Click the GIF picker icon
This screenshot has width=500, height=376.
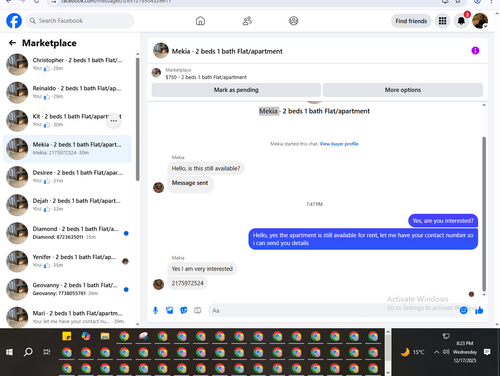click(198, 310)
